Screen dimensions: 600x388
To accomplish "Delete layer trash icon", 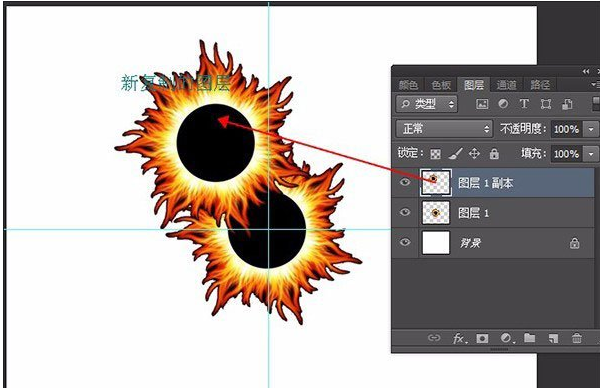I will point(577,338).
